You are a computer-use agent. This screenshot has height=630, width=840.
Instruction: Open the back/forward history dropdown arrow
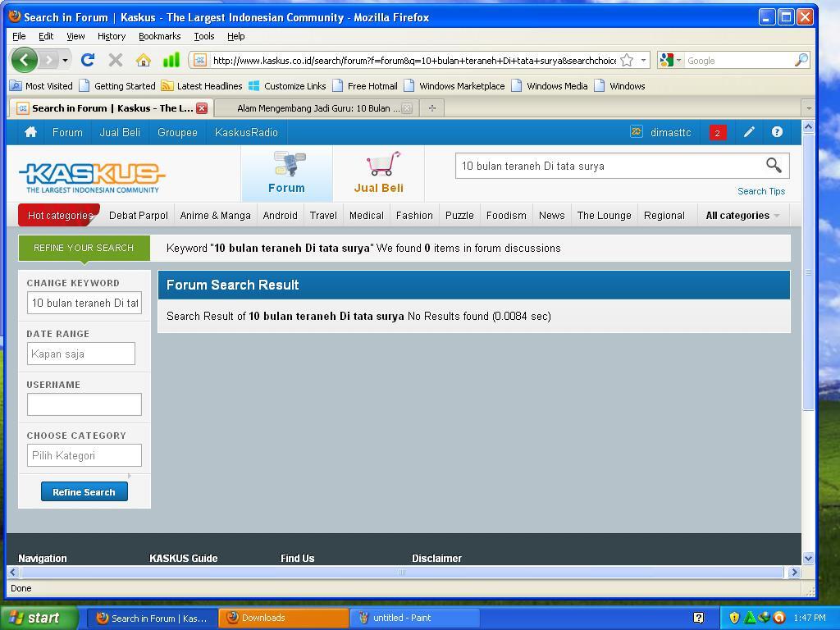pos(65,60)
